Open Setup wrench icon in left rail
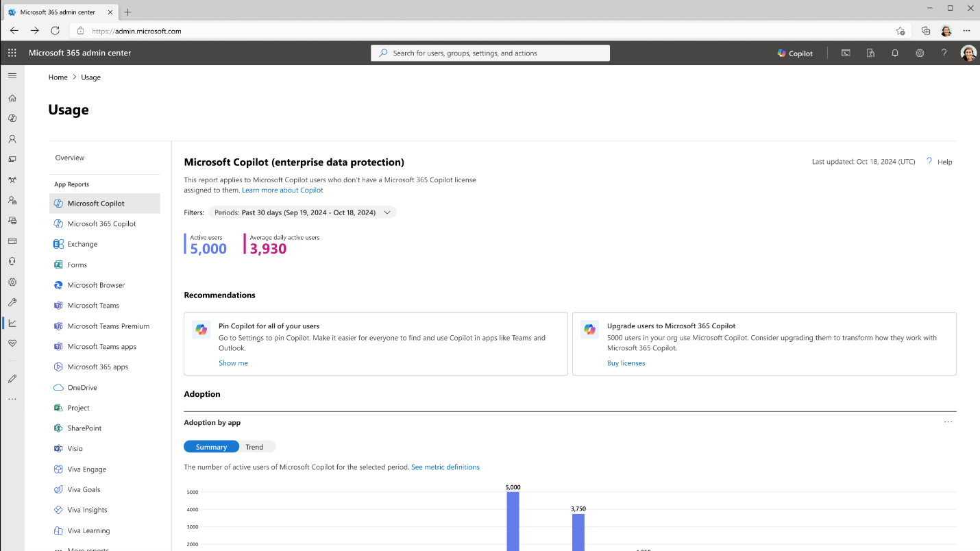Image resolution: width=980 pixels, height=551 pixels. (12, 302)
